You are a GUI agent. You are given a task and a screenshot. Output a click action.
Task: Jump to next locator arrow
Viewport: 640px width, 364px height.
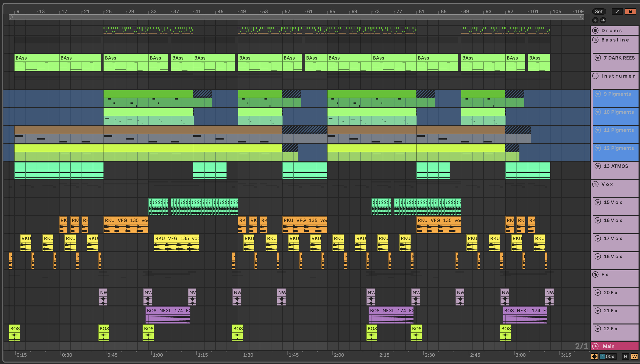pyautogui.click(x=603, y=20)
